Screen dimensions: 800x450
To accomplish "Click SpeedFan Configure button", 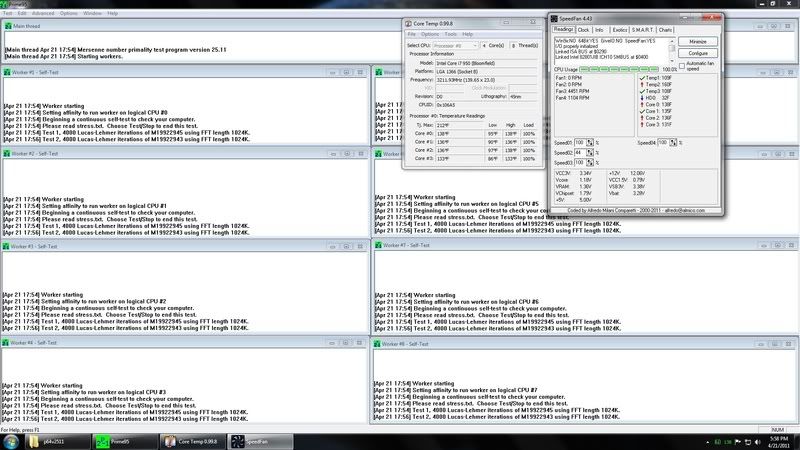I will (x=698, y=53).
